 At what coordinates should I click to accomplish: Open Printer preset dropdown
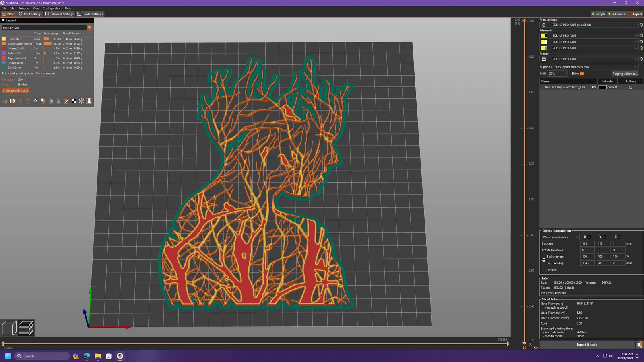pos(589,59)
